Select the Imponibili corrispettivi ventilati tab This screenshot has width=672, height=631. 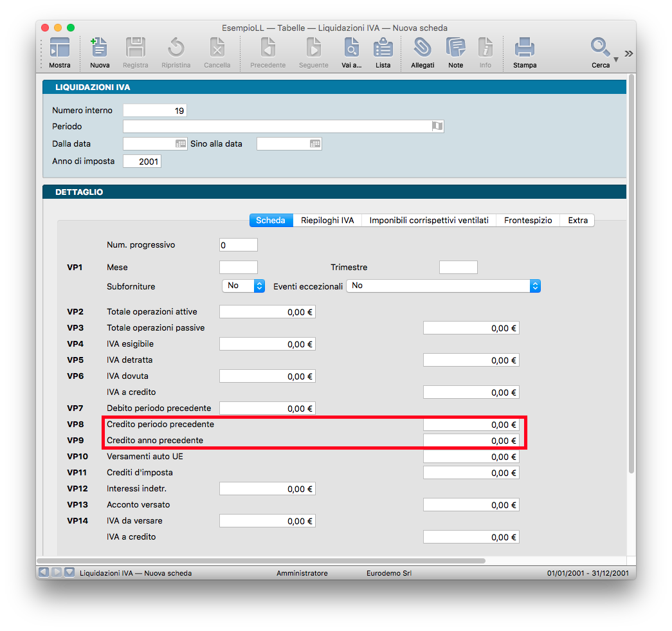click(429, 220)
